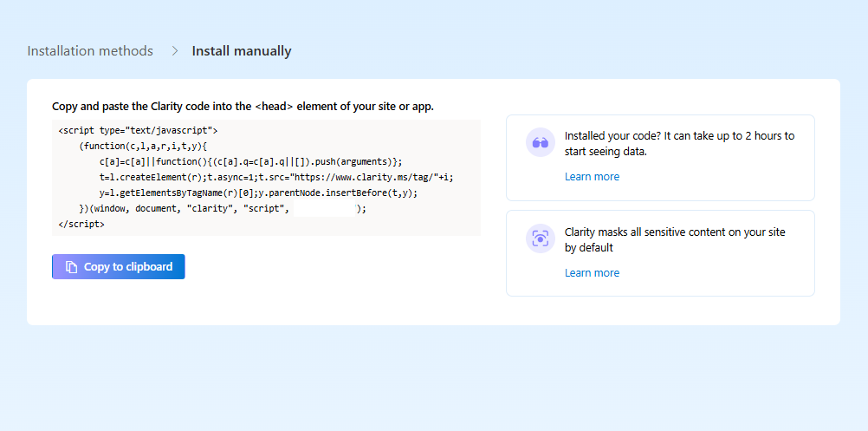The width and height of the screenshot is (868, 431).
Task: Open Learn more under the masking notice
Action: (x=592, y=273)
